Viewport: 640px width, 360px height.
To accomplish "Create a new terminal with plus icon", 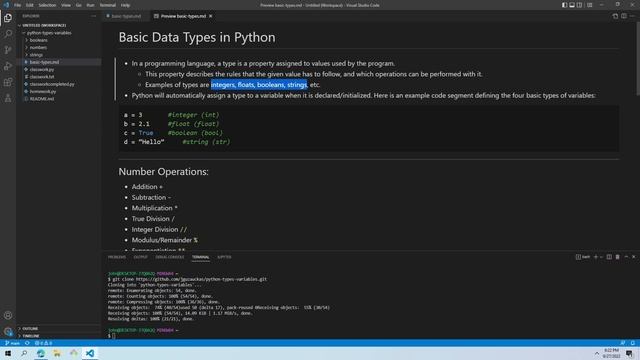I will click(x=596, y=257).
